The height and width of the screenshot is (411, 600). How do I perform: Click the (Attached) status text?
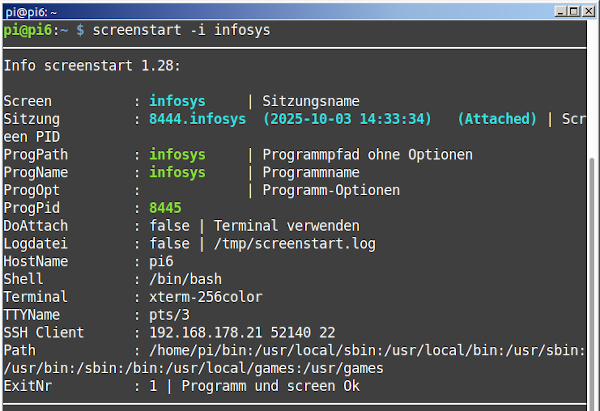497,119
